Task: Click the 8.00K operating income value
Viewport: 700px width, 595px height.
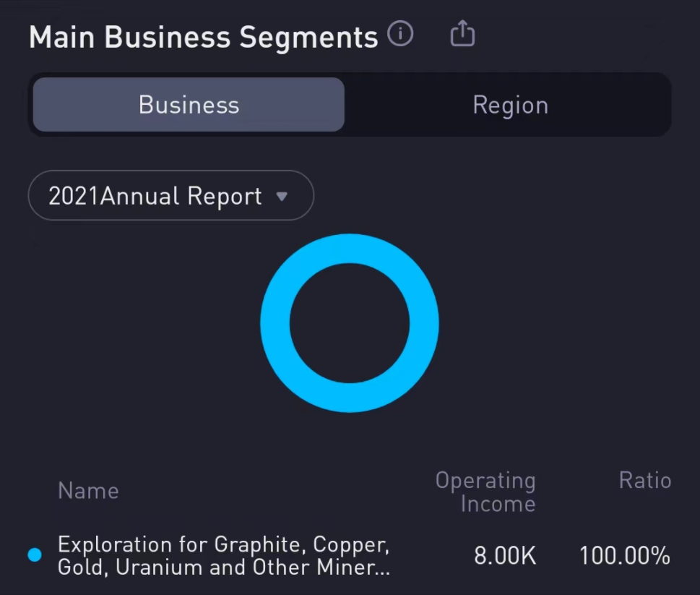Action: point(505,556)
